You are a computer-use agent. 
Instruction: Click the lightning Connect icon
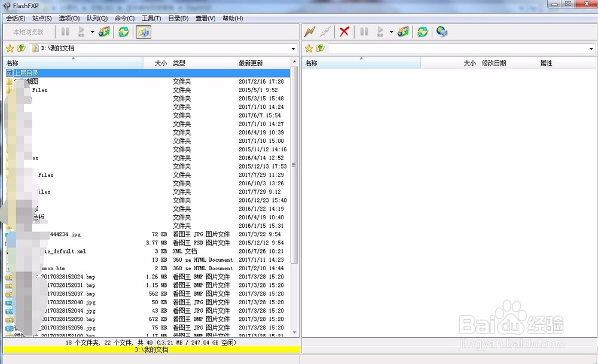[x=309, y=32]
